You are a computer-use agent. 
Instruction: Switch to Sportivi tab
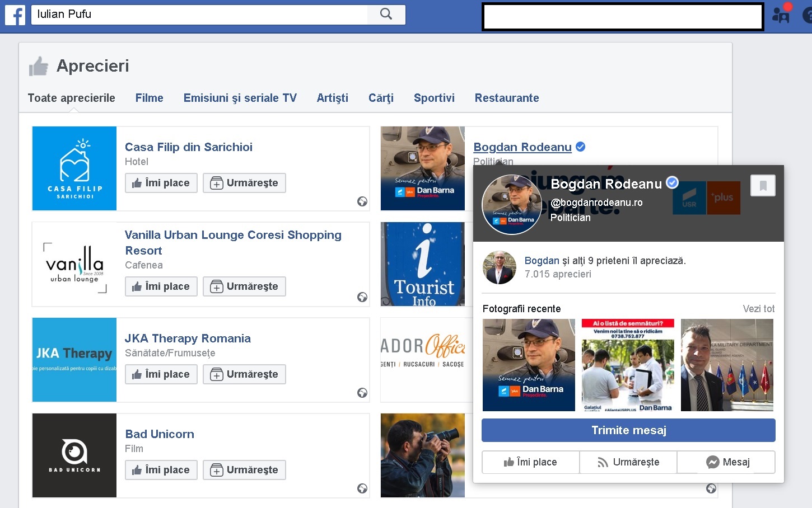point(434,98)
